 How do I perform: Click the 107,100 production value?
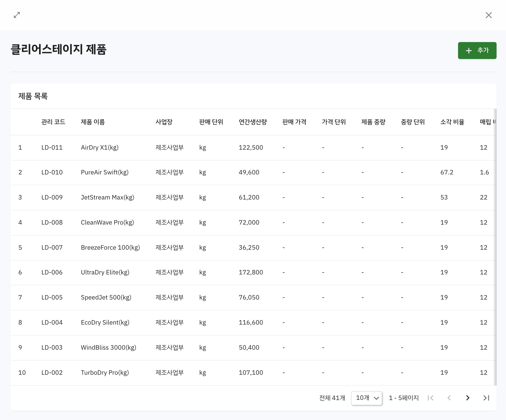click(251, 373)
